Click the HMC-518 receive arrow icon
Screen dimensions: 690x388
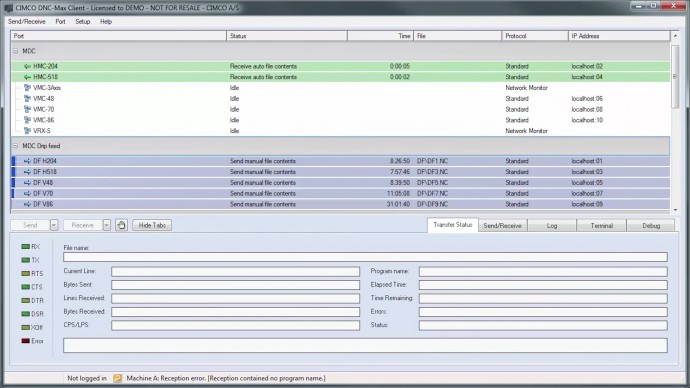click(x=27, y=77)
